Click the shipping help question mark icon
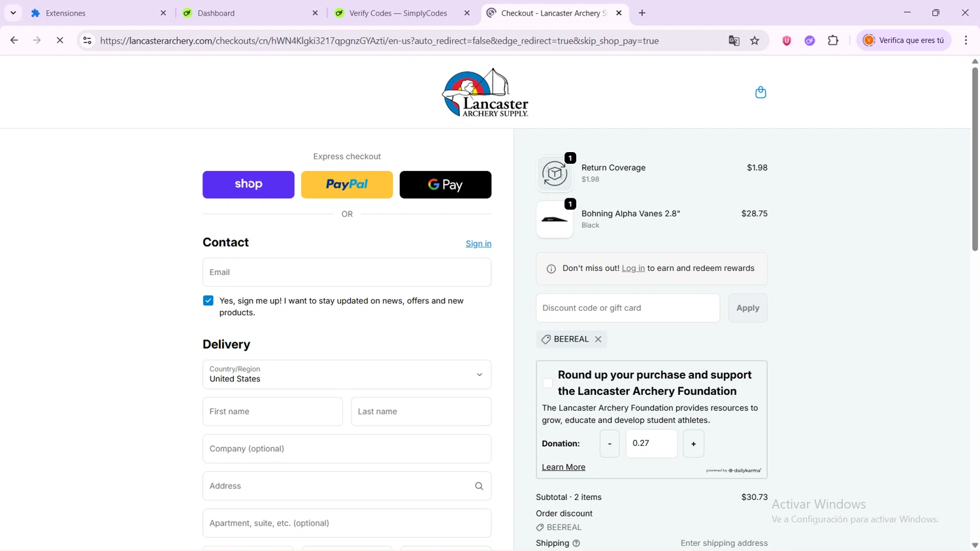The width and height of the screenshot is (980, 551). click(576, 543)
